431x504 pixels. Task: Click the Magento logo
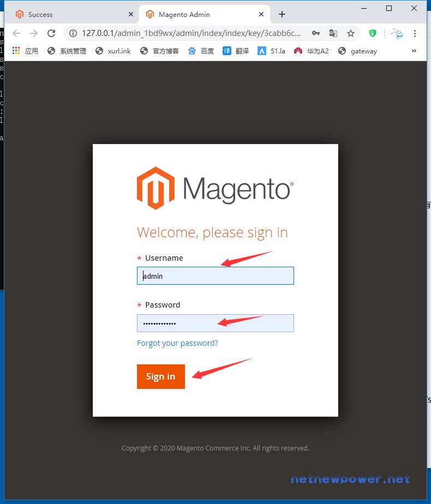pyautogui.click(x=215, y=188)
